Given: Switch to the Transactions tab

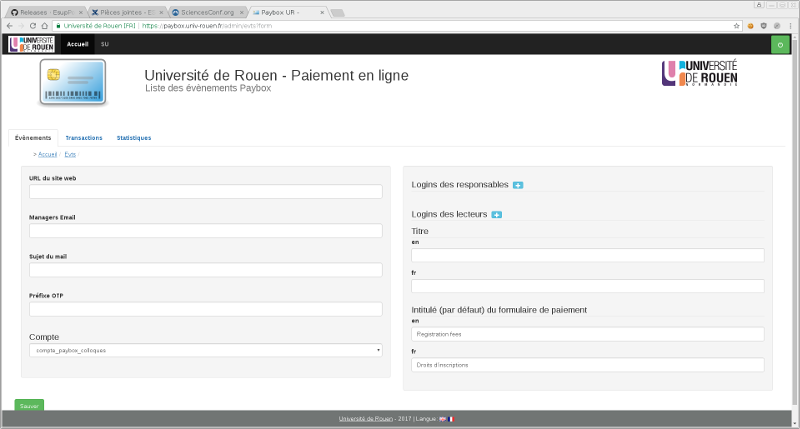Looking at the screenshot, I should [84, 138].
